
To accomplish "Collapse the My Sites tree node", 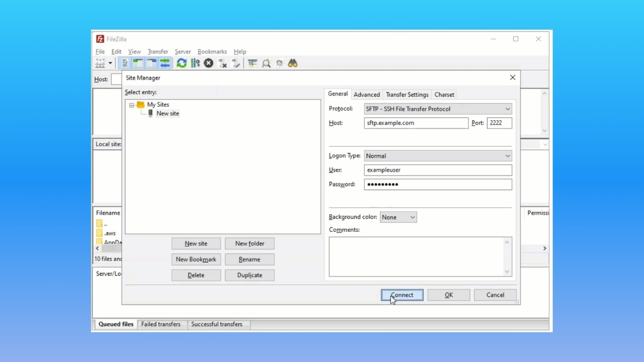I will [131, 105].
